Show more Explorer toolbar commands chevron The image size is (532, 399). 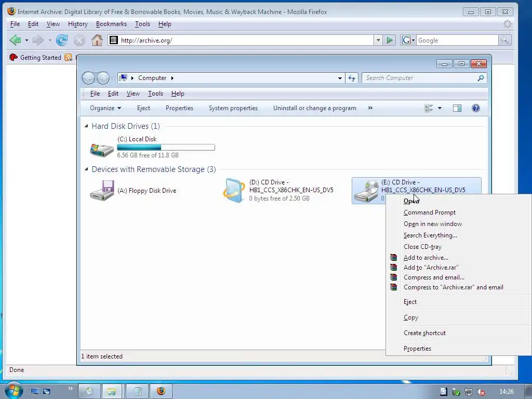click(x=370, y=108)
